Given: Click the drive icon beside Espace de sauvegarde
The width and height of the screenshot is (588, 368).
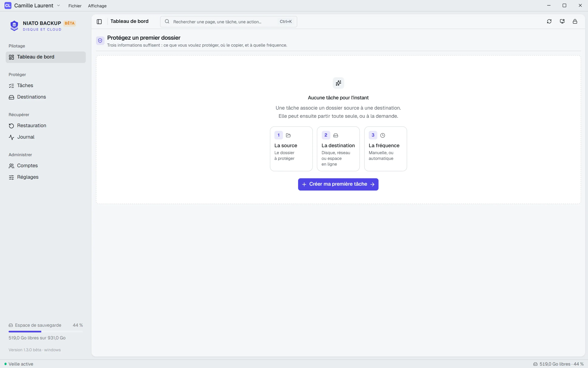Looking at the screenshot, I should [x=11, y=325].
